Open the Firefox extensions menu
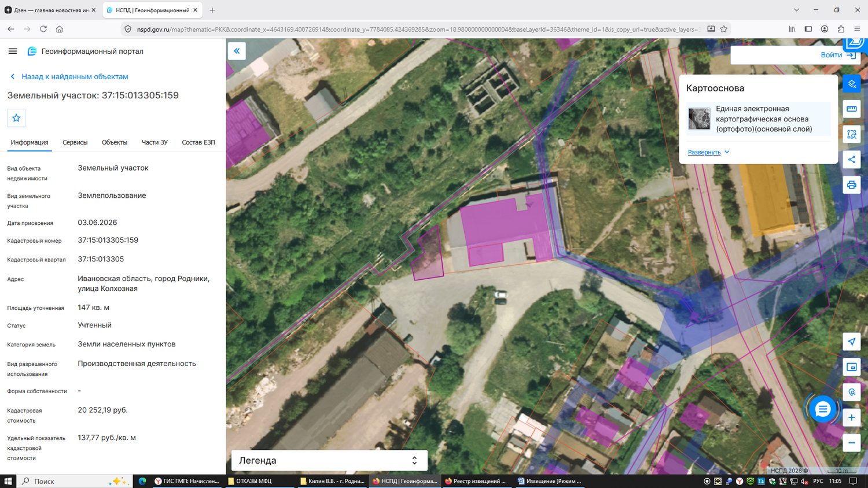 click(841, 29)
